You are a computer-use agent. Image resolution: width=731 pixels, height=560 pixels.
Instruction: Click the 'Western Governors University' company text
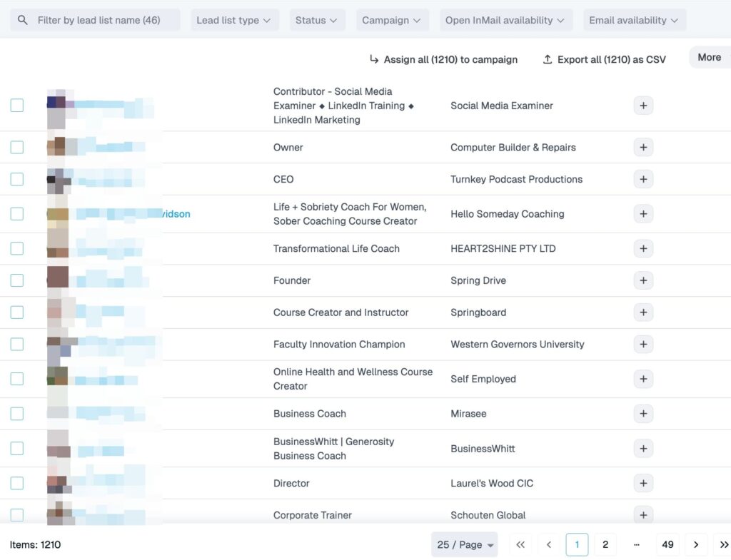pyautogui.click(x=517, y=345)
